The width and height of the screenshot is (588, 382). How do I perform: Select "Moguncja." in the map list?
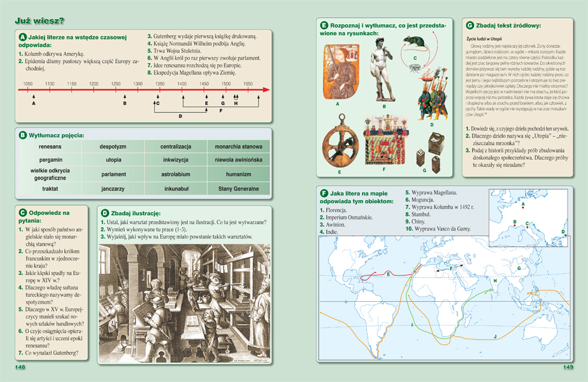(x=422, y=200)
